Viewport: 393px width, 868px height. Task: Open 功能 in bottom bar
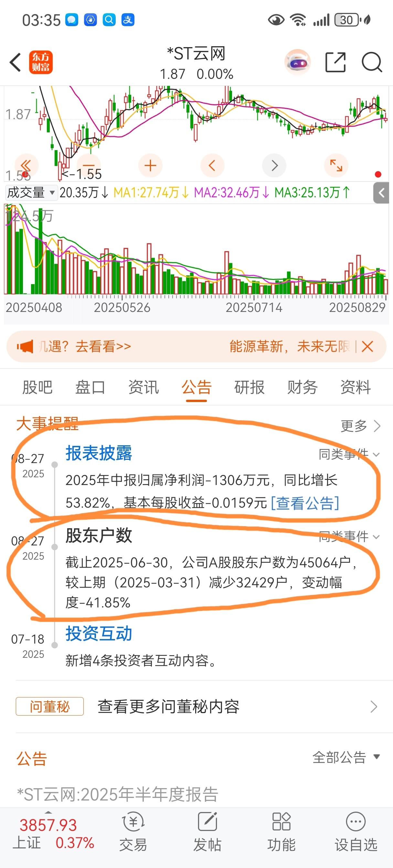[x=281, y=832]
